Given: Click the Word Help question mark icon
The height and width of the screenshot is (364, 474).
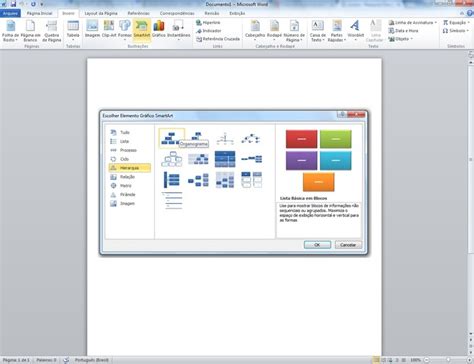Looking at the screenshot, I should [x=470, y=13].
